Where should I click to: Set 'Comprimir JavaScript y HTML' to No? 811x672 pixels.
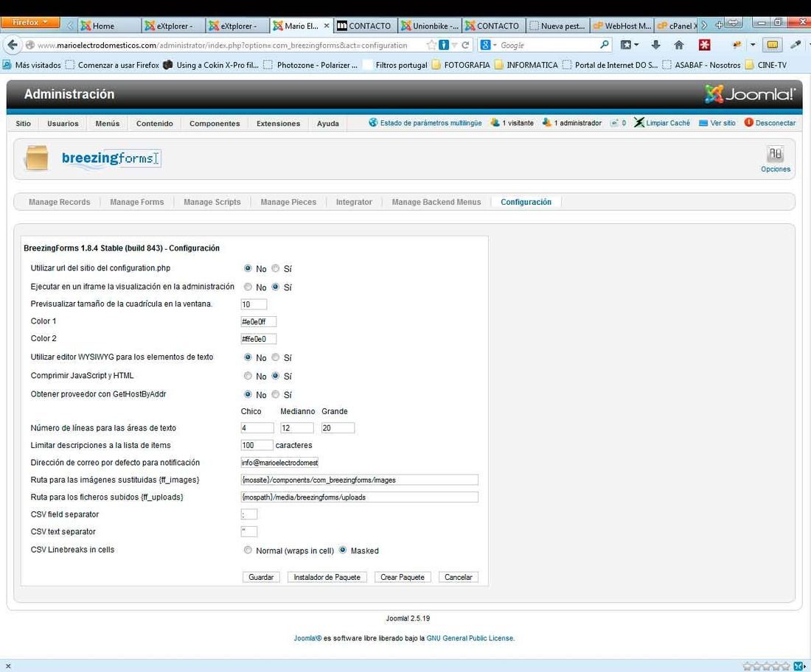point(248,376)
